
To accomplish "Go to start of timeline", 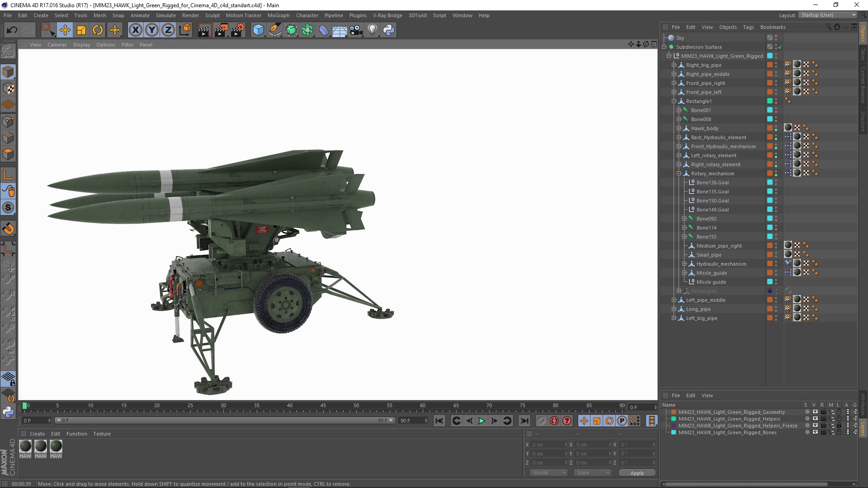I will [x=439, y=421].
